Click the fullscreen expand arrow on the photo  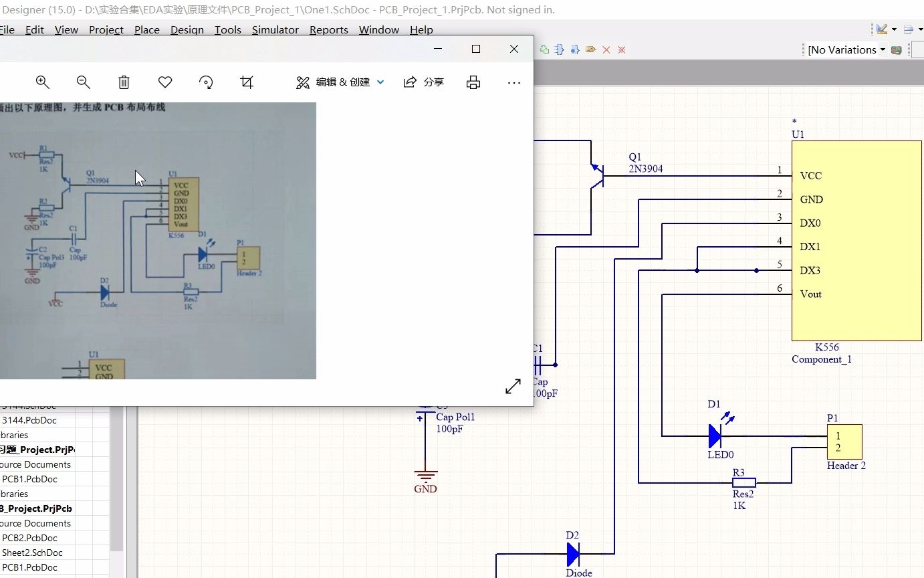coord(512,387)
